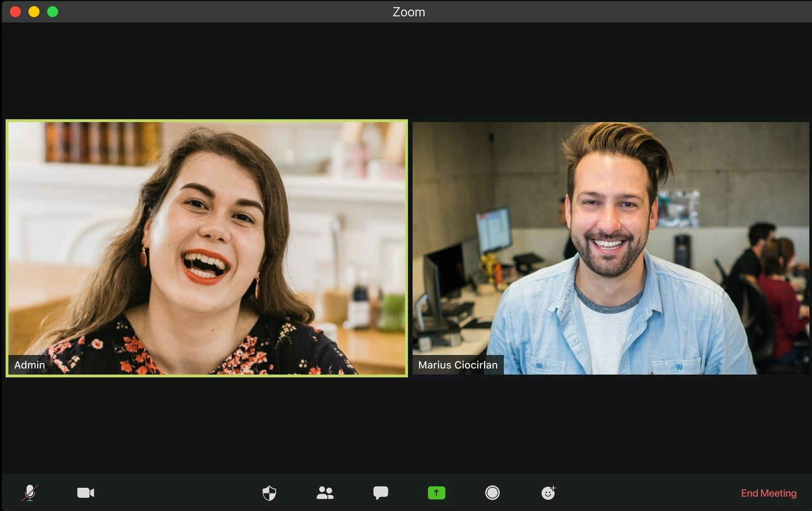
Task: Click the Marius Ciocirlan name label
Action: [x=457, y=364]
